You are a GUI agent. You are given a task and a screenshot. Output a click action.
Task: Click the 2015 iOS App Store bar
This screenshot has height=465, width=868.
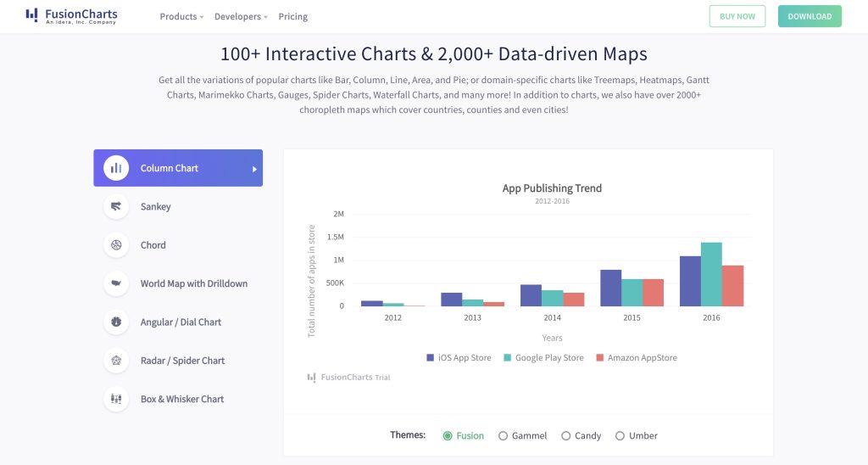tap(610, 289)
